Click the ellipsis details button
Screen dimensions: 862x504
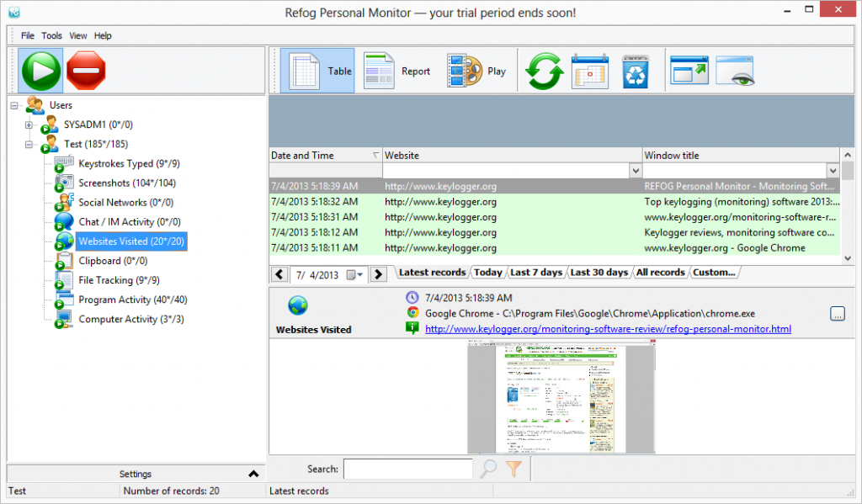(x=837, y=314)
